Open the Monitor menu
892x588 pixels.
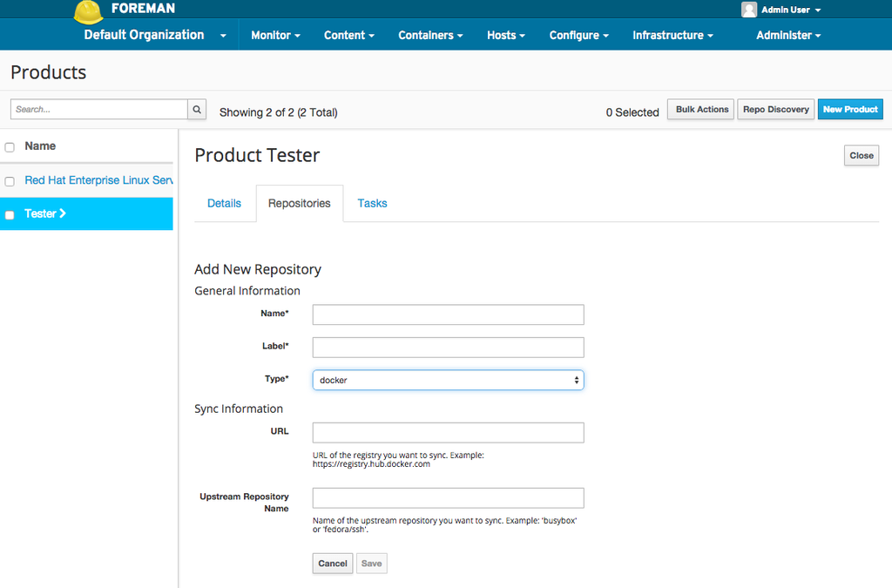point(275,35)
